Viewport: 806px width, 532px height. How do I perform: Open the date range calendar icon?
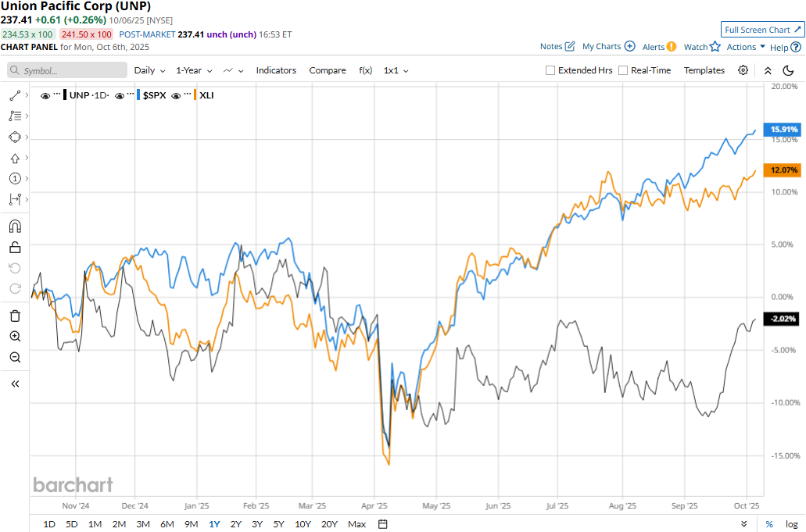point(383,523)
